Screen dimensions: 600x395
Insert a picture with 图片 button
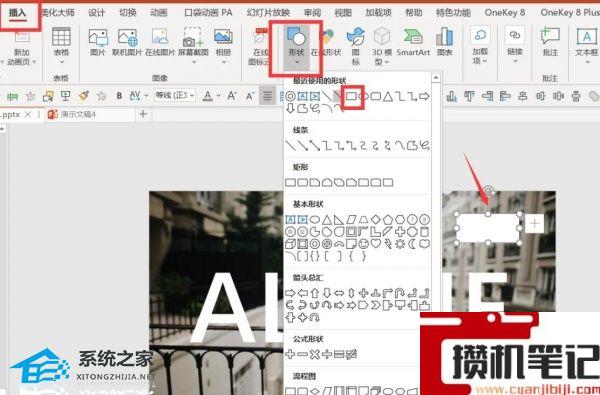pos(98,42)
